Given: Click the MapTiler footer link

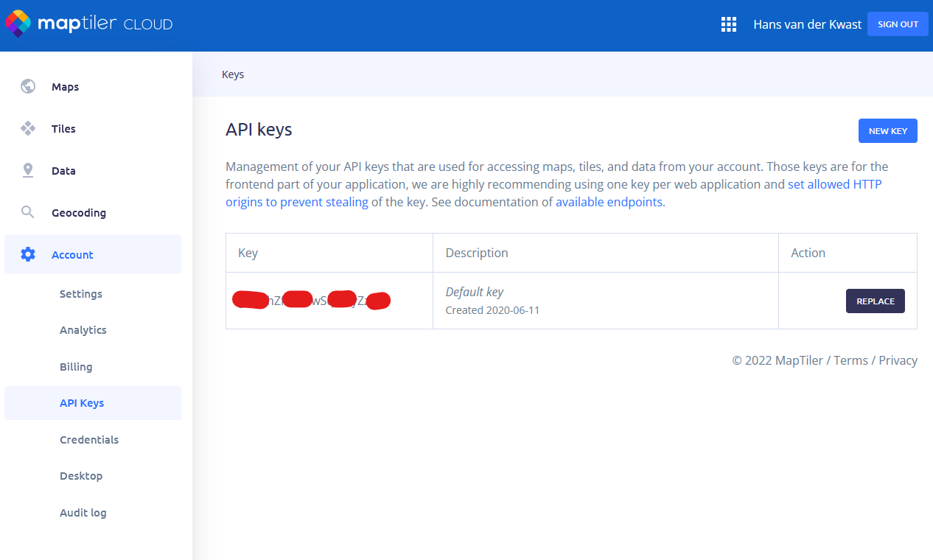Looking at the screenshot, I should 800,360.
